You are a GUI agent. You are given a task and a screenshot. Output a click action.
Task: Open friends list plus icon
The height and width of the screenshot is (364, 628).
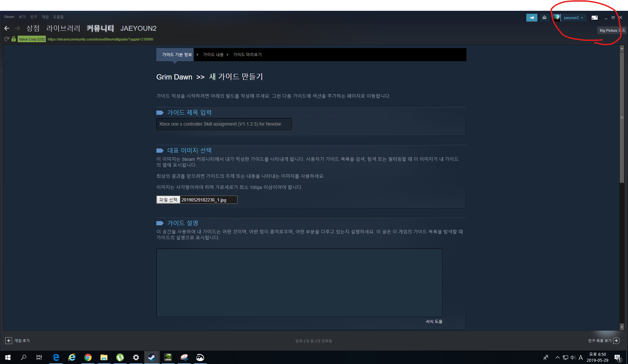(616, 340)
